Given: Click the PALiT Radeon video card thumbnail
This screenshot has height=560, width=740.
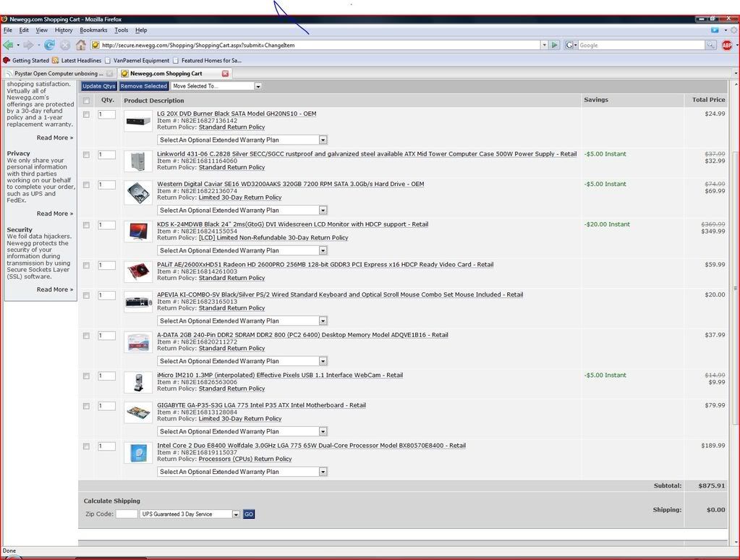Looking at the screenshot, I should click(x=138, y=272).
